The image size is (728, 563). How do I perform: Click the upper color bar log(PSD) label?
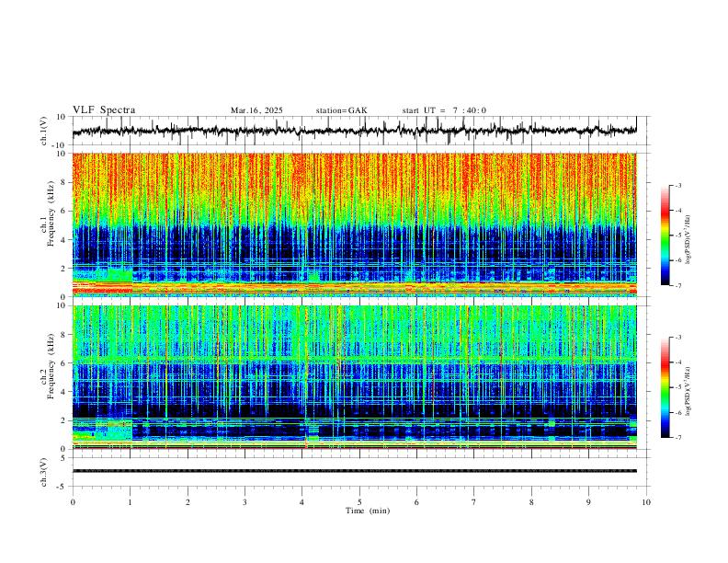click(x=688, y=239)
